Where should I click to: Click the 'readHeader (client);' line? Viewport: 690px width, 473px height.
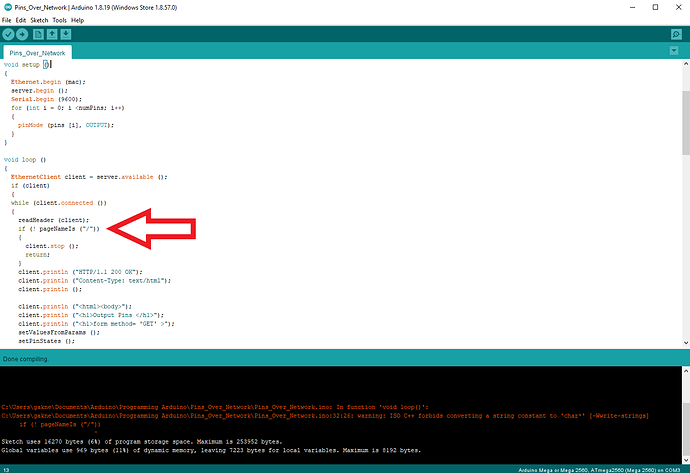click(53, 220)
